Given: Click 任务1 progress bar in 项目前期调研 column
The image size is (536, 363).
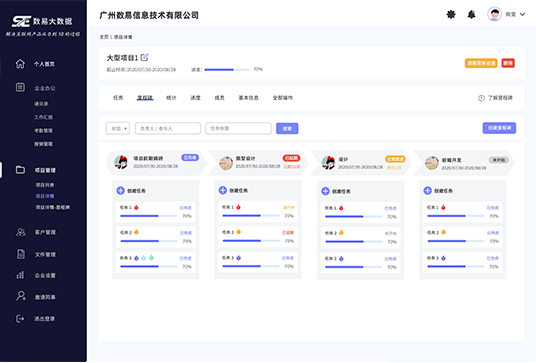Looking at the screenshot, I should [149, 216].
